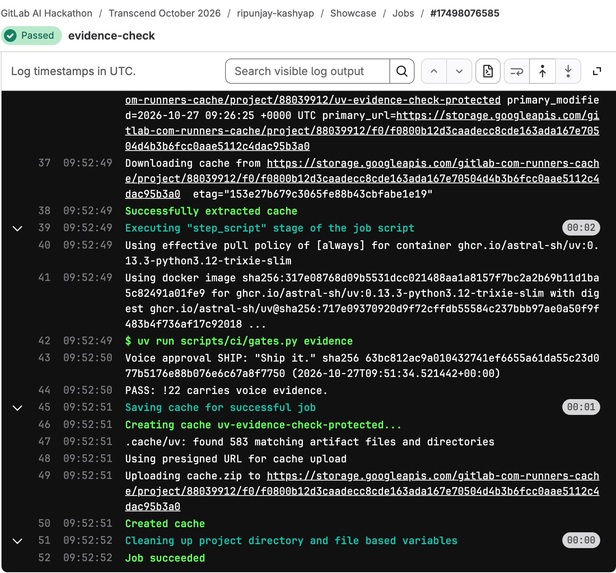Jump to bottom of log

click(568, 71)
